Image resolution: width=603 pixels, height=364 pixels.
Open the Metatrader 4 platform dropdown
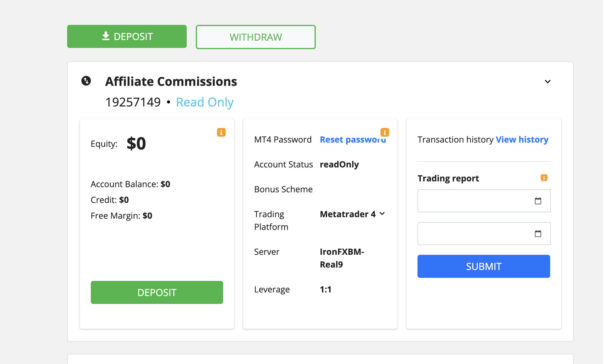coord(352,214)
